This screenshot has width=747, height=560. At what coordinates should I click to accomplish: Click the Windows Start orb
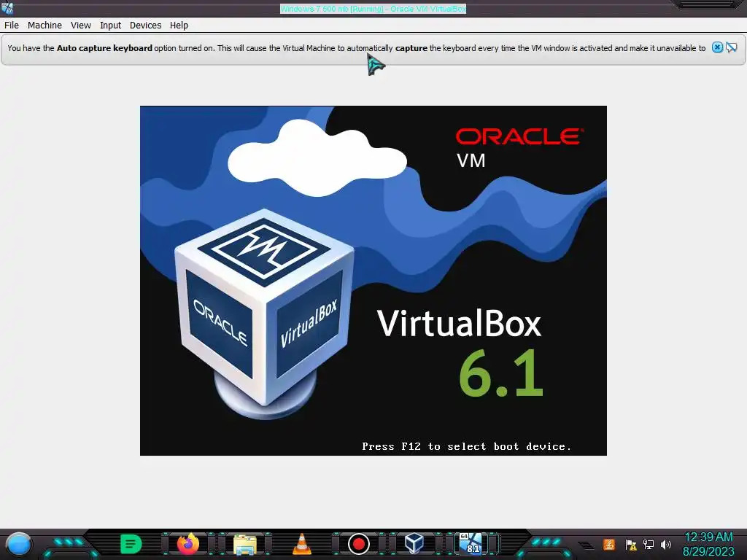(x=19, y=545)
